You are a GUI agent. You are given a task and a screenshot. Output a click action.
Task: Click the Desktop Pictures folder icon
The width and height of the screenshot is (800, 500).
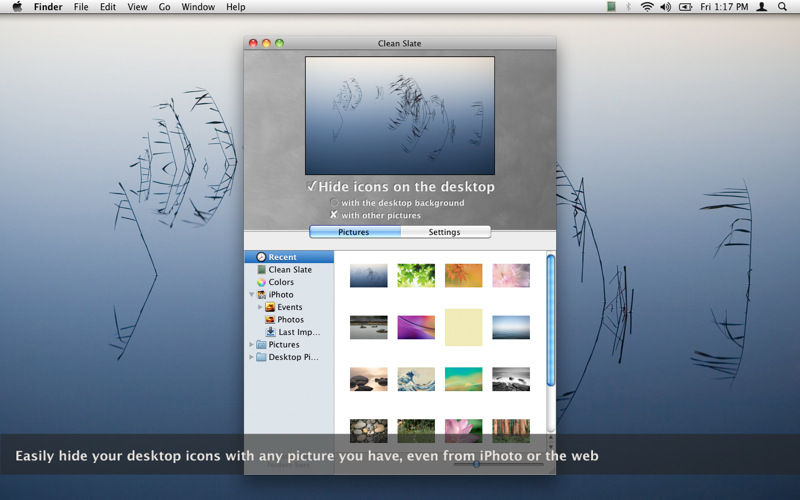coord(261,357)
